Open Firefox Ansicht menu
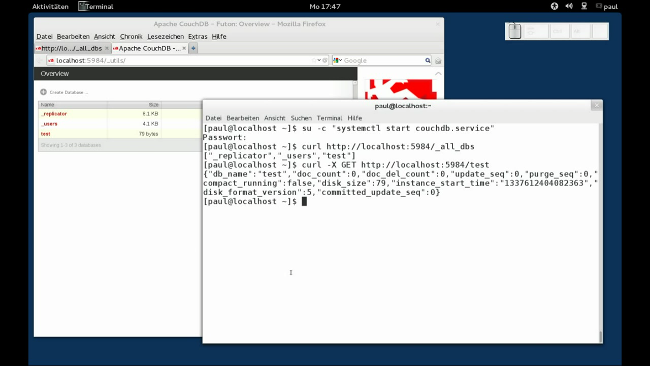The height and width of the screenshot is (366, 650). (x=104, y=36)
